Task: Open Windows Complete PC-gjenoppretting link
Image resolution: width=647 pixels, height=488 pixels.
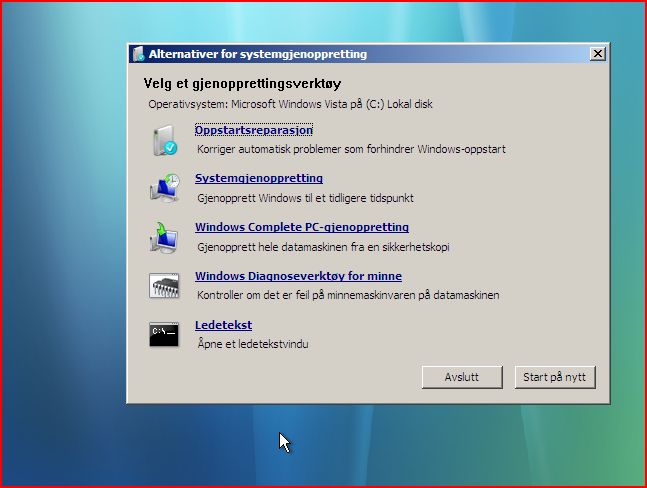Action: click(x=302, y=227)
